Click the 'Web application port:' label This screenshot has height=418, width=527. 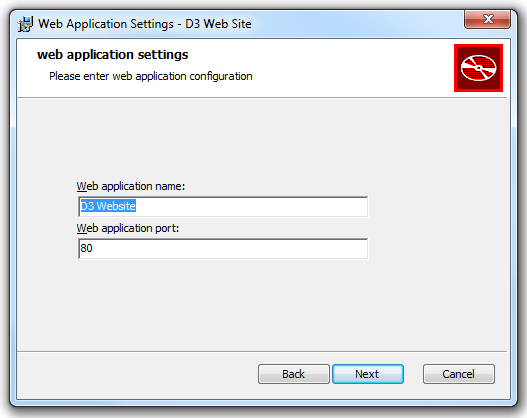(x=128, y=228)
